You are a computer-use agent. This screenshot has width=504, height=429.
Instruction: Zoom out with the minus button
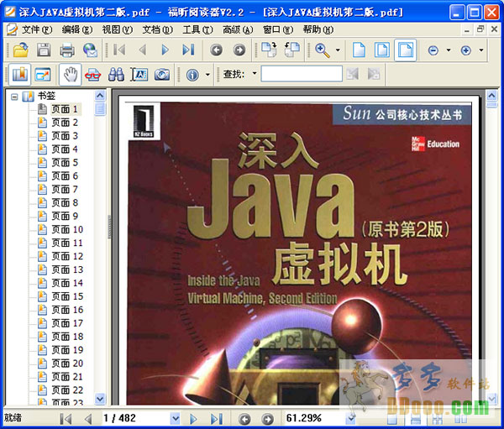click(433, 50)
